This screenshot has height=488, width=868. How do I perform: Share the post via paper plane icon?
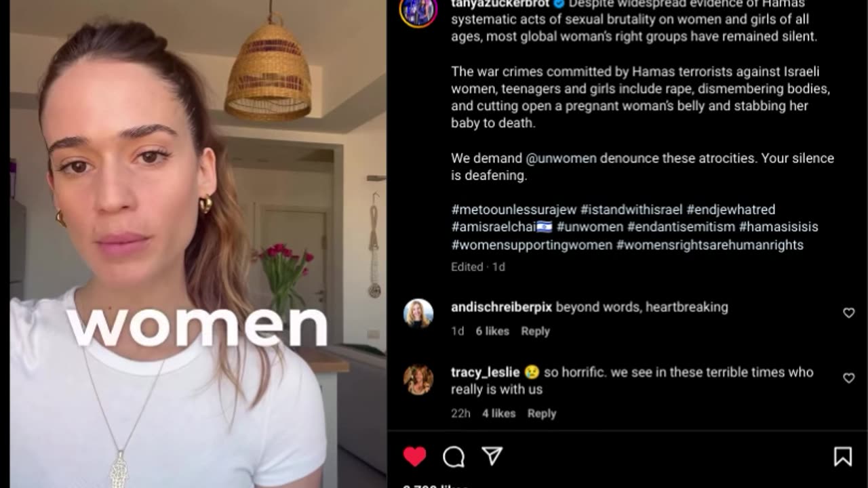[492, 456]
